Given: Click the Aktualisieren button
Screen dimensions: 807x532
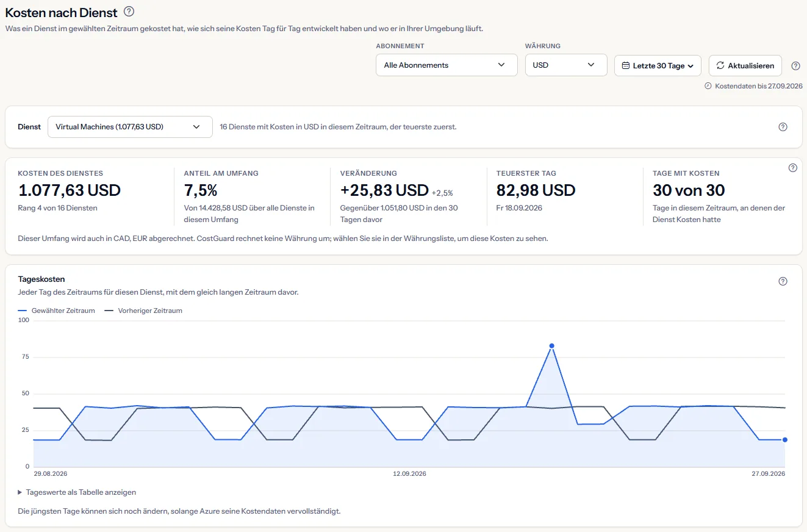Looking at the screenshot, I should 745,65.
